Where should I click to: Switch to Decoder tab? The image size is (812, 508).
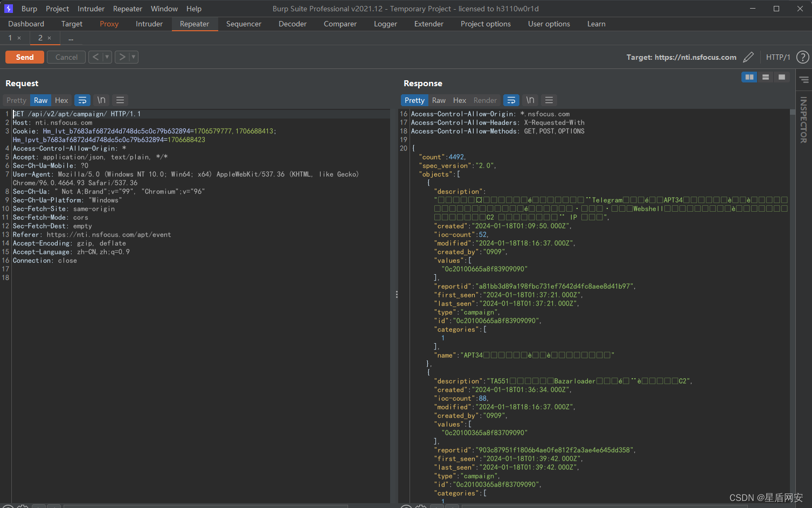click(293, 24)
